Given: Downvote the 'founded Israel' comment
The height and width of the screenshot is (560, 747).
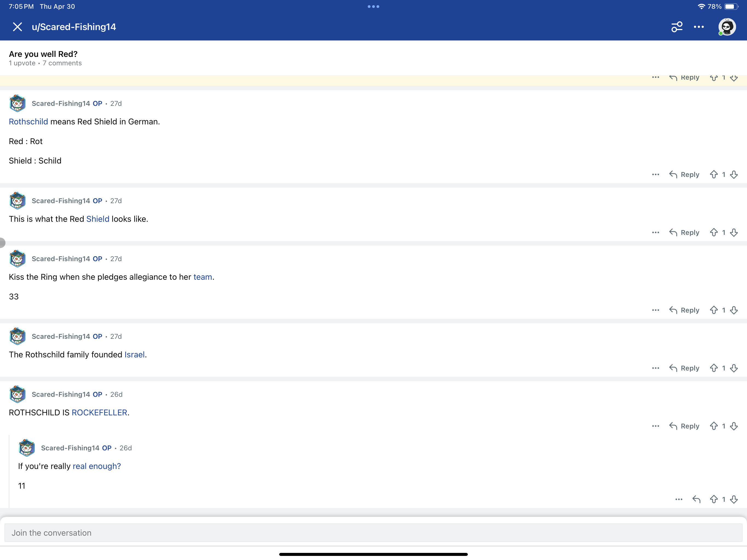Looking at the screenshot, I should tap(734, 368).
